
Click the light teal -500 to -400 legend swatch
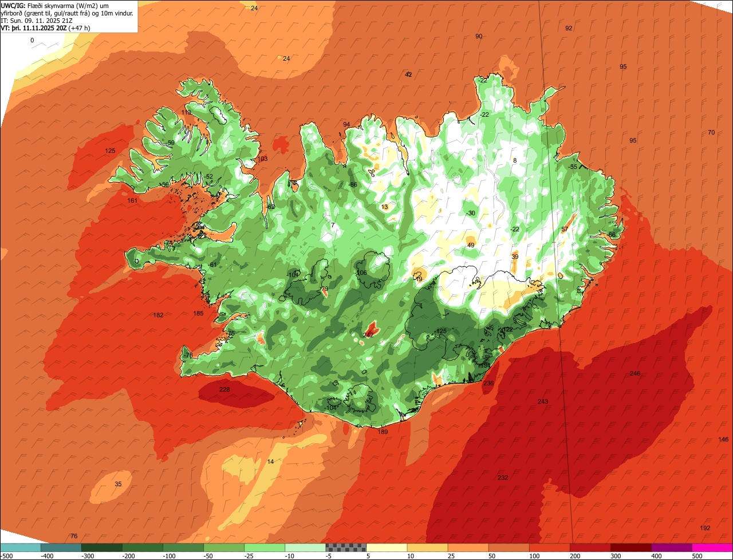21,547
